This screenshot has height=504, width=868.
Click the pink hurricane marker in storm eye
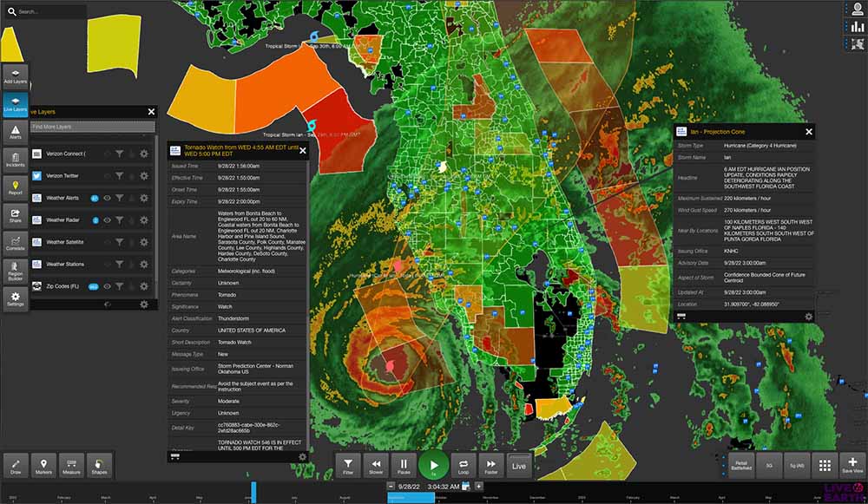pyautogui.click(x=390, y=366)
